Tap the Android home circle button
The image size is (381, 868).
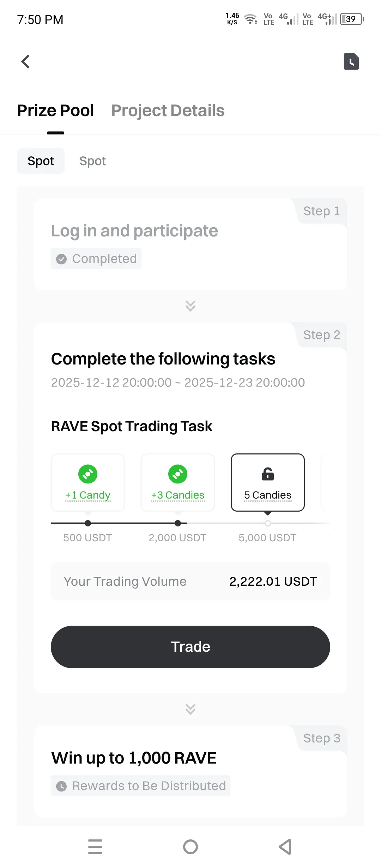[190, 846]
